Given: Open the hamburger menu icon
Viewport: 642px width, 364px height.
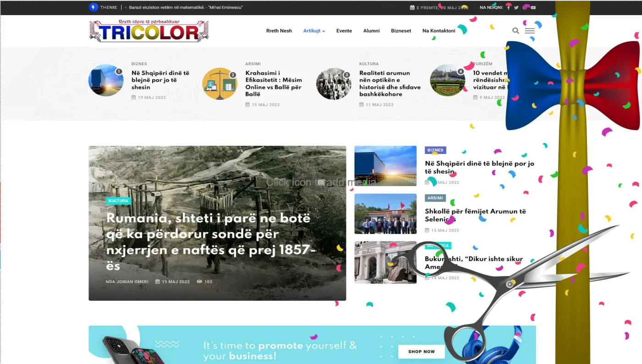Looking at the screenshot, I should click(x=530, y=31).
